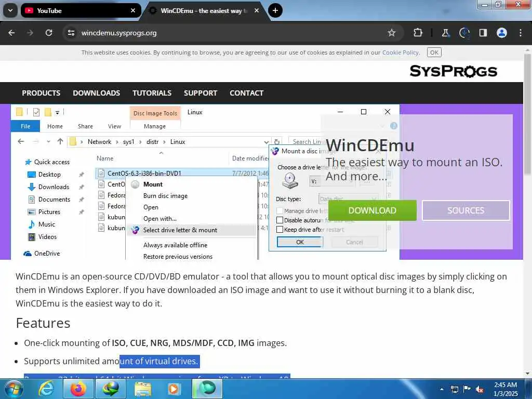Image resolution: width=532 pixels, height=399 pixels.
Task: Open the Windows Start button
Action: tap(14, 389)
